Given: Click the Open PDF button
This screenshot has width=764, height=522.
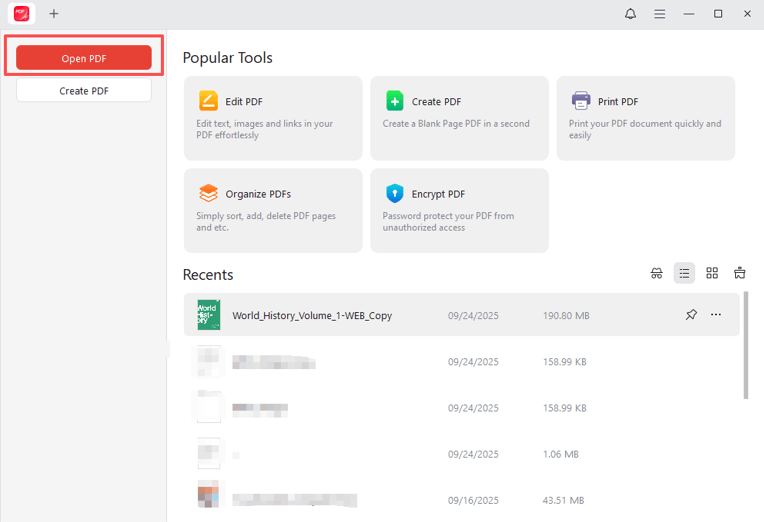Looking at the screenshot, I should 84,58.
